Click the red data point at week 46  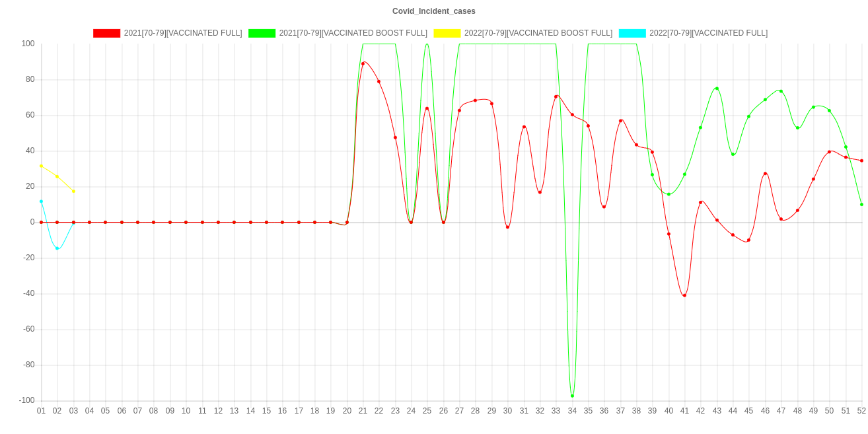tap(765, 174)
